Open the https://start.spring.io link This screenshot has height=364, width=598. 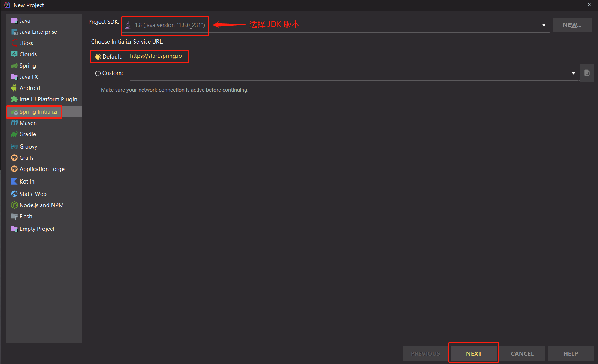click(156, 56)
